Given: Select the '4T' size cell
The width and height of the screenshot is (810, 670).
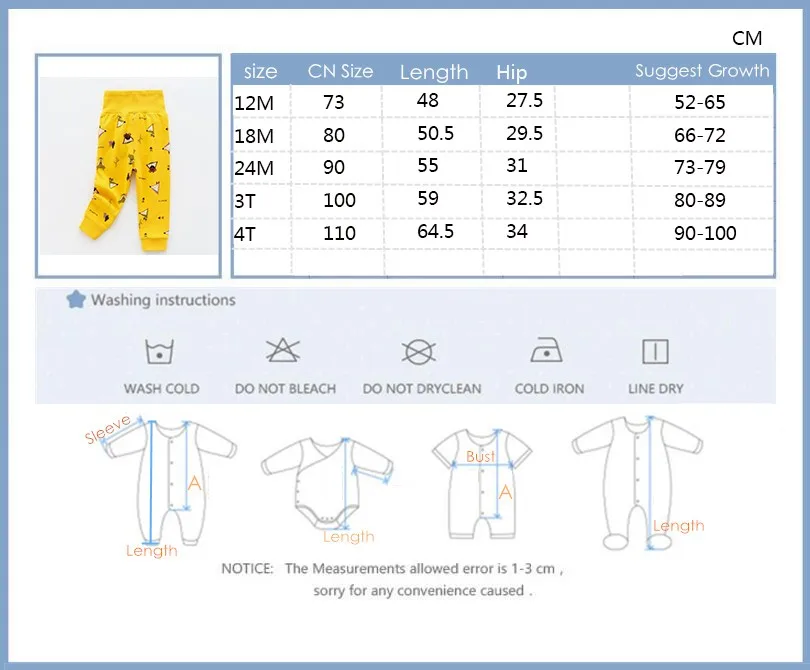Looking at the screenshot, I should click(x=245, y=234).
